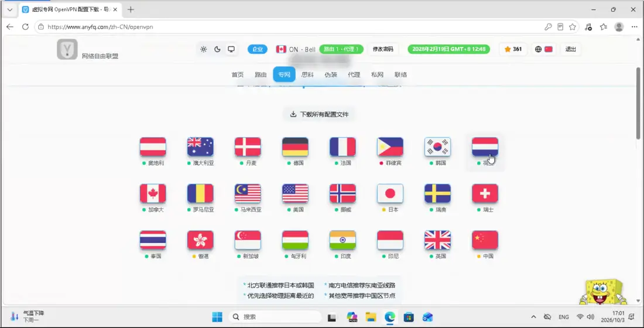Choose the 菲律宾 Philippines flag
The width and height of the screenshot is (644, 328).
(x=390, y=147)
